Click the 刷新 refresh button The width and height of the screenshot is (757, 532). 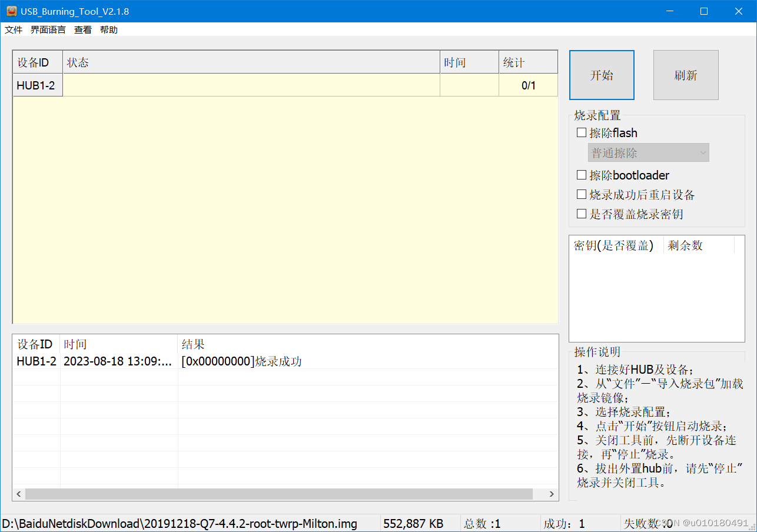[x=686, y=75]
